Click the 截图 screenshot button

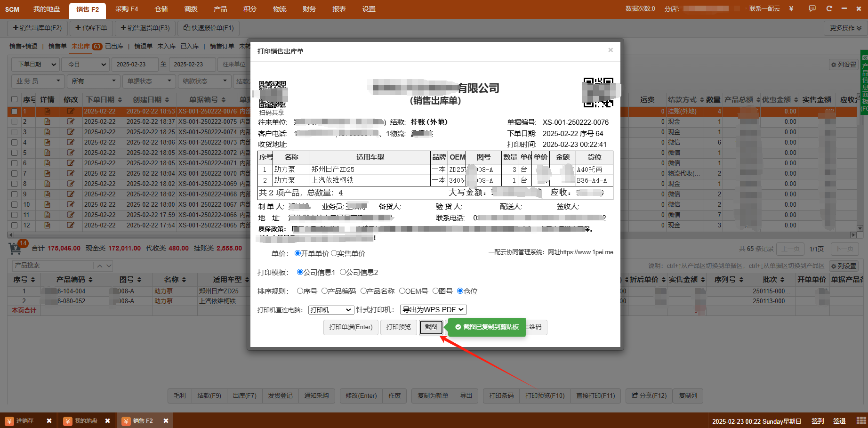[431, 327]
